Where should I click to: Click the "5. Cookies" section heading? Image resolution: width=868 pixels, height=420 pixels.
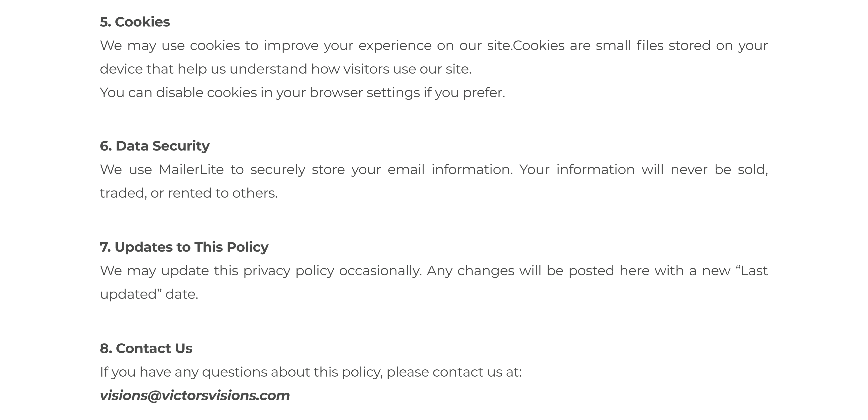pyautogui.click(x=135, y=22)
